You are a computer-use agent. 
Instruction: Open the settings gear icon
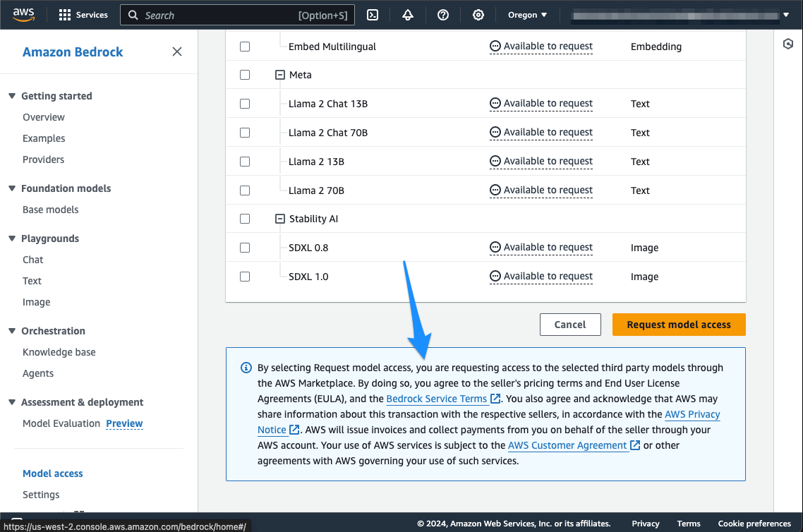478,15
